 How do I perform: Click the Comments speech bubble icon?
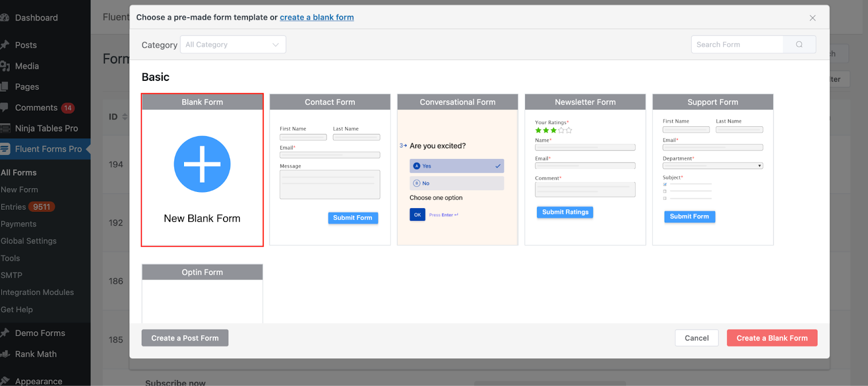click(x=4, y=107)
